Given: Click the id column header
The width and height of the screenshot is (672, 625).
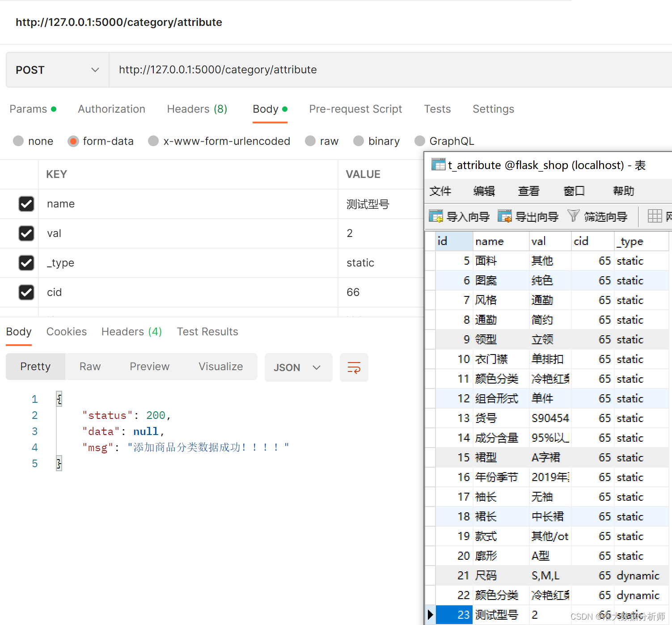Looking at the screenshot, I should (x=454, y=241).
